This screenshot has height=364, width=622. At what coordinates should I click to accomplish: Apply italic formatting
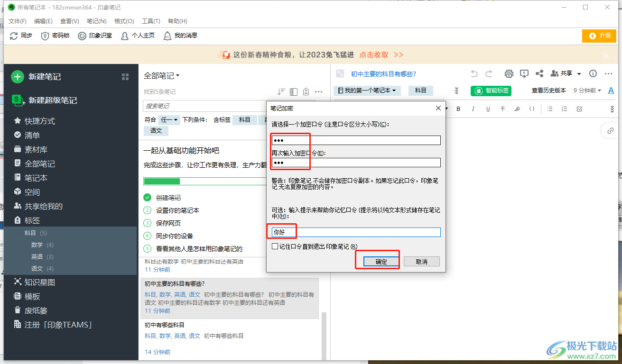[x=473, y=109]
